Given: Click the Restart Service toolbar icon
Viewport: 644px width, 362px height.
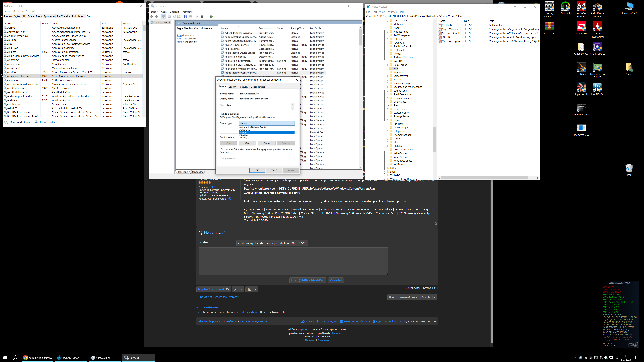Looking at the screenshot, I should pos(211,17).
